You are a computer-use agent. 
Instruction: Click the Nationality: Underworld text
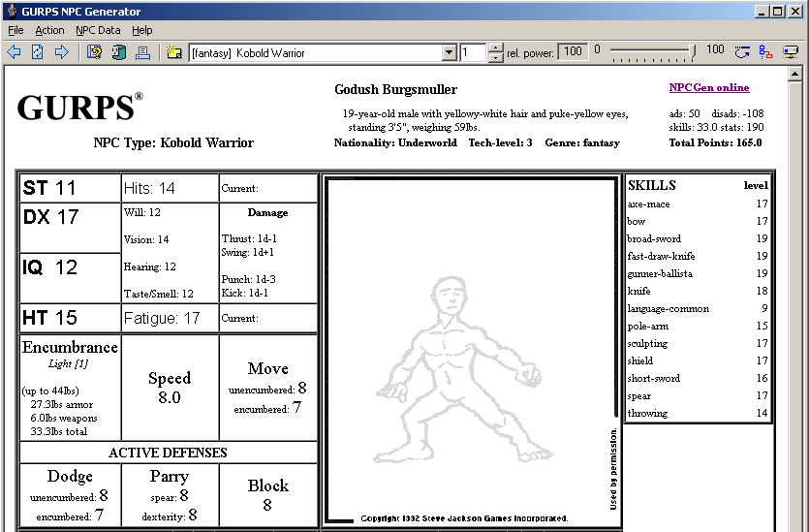(x=395, y=143)
